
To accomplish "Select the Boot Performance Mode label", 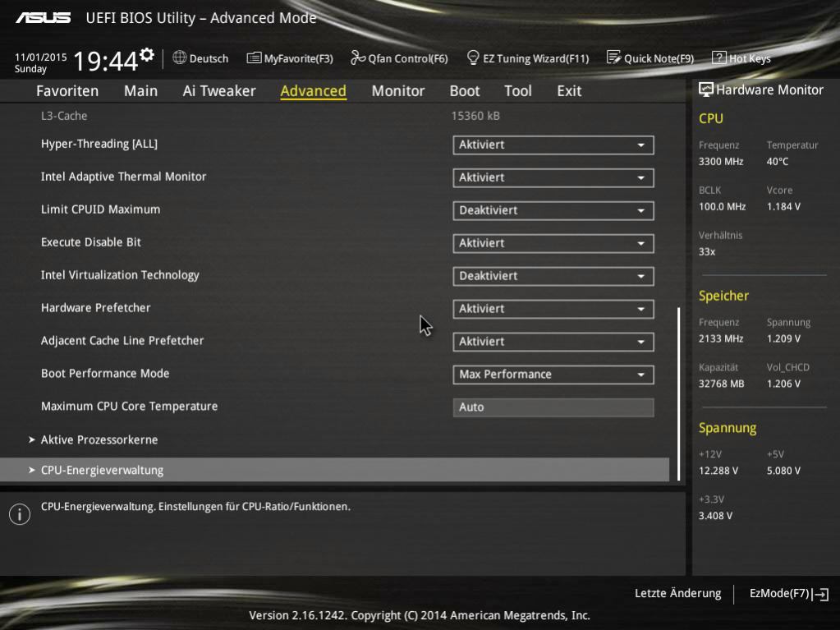I will pos(105,374).
